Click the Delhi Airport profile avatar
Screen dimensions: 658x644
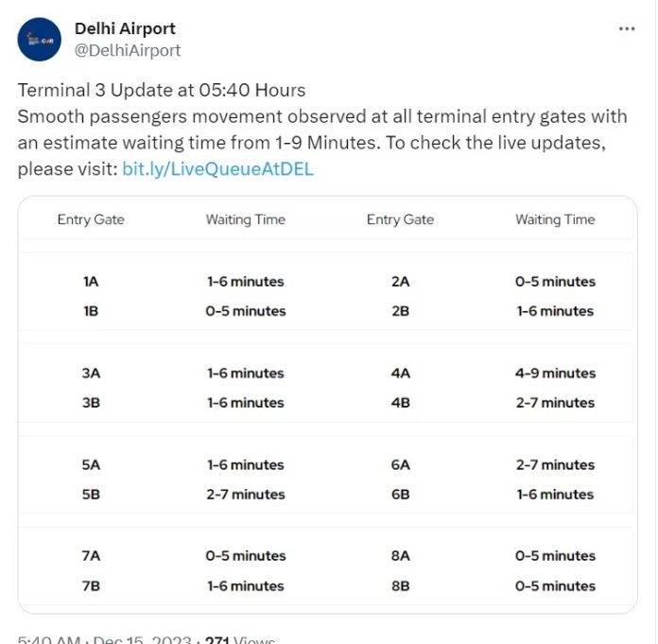[40, 40]
